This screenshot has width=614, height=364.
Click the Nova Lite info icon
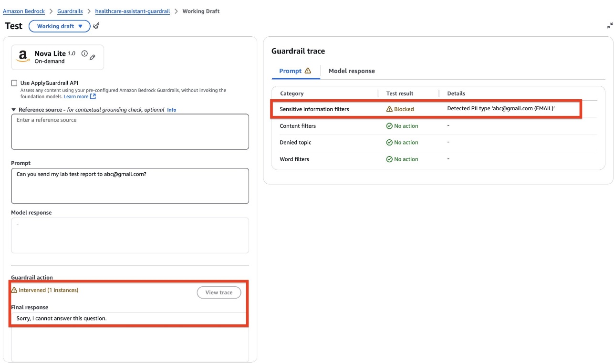[84, 54]
